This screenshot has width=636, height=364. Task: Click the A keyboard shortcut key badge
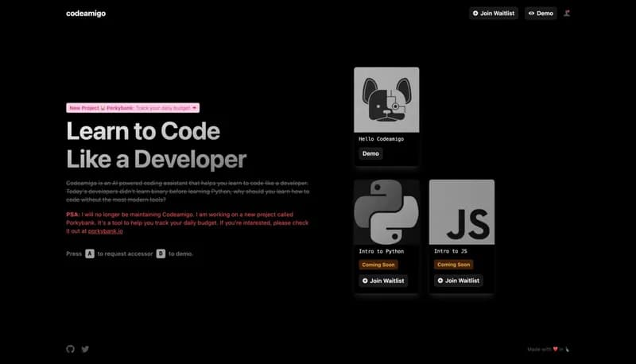(x=90, y=254)
